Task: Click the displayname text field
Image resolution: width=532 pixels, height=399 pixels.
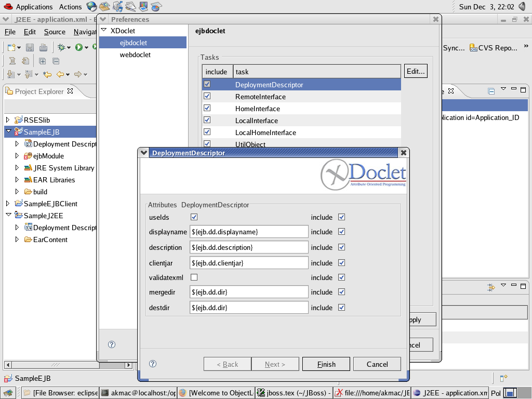Action: click(249, 232)
